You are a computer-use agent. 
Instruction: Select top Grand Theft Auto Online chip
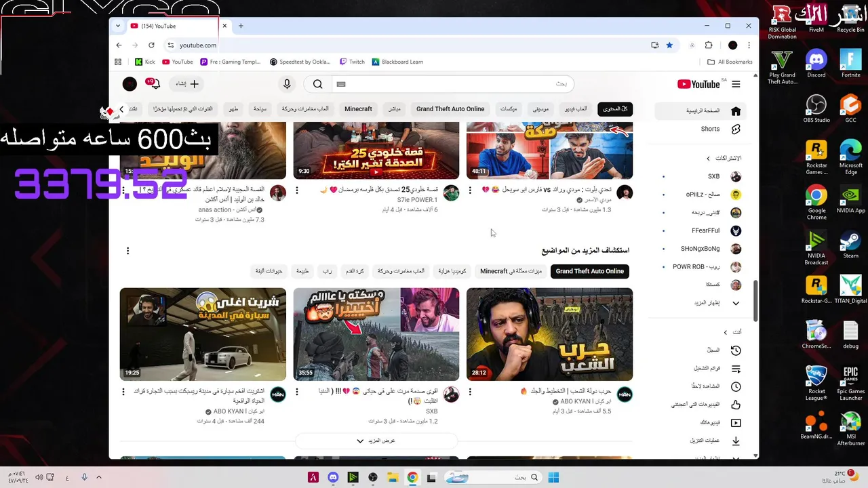click(450, 108)
